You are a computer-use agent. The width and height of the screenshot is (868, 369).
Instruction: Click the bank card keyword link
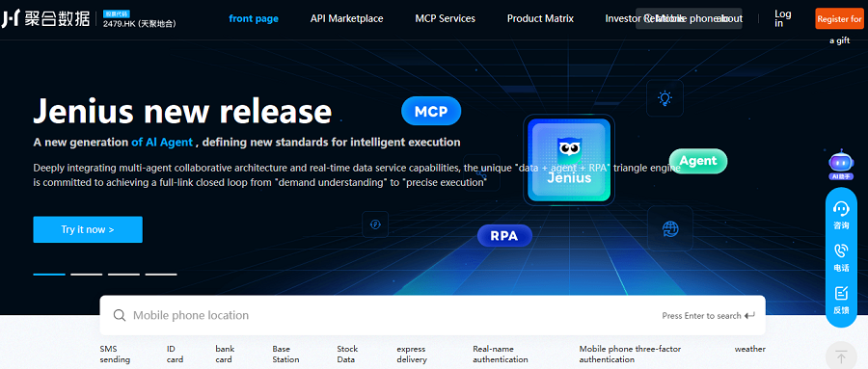click(225, 354)
